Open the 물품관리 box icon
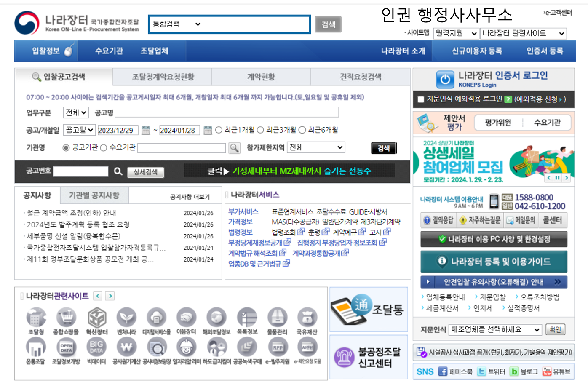Image resolution: width=588 pixels, height=382 pixels. (x=277, y=317)
